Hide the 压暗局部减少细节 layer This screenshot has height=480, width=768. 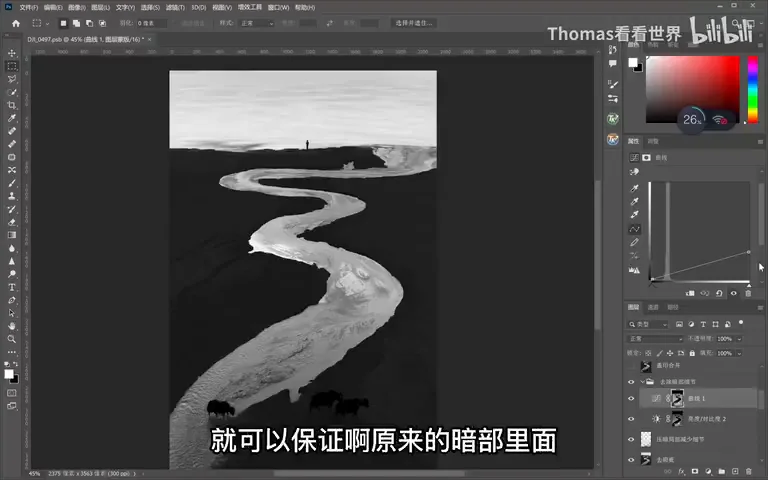coord(631,439)
